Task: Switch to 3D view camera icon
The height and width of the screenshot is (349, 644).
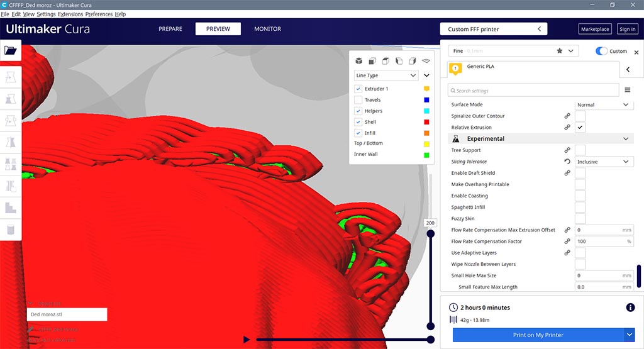Action: (x=358, y=61)
